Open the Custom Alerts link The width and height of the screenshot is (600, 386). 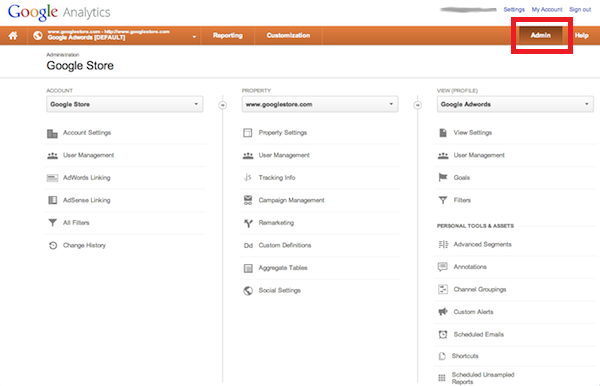click(473, 312)
